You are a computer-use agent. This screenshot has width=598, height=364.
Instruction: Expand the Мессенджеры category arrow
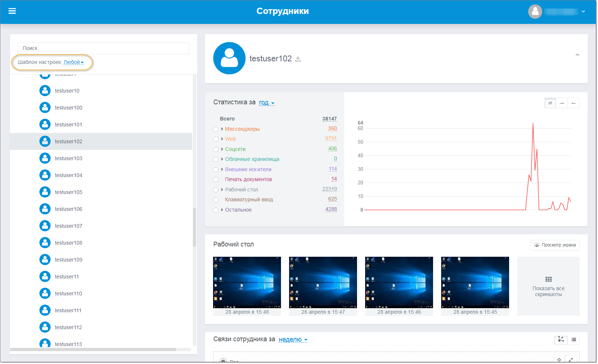(x=222, y=129)
